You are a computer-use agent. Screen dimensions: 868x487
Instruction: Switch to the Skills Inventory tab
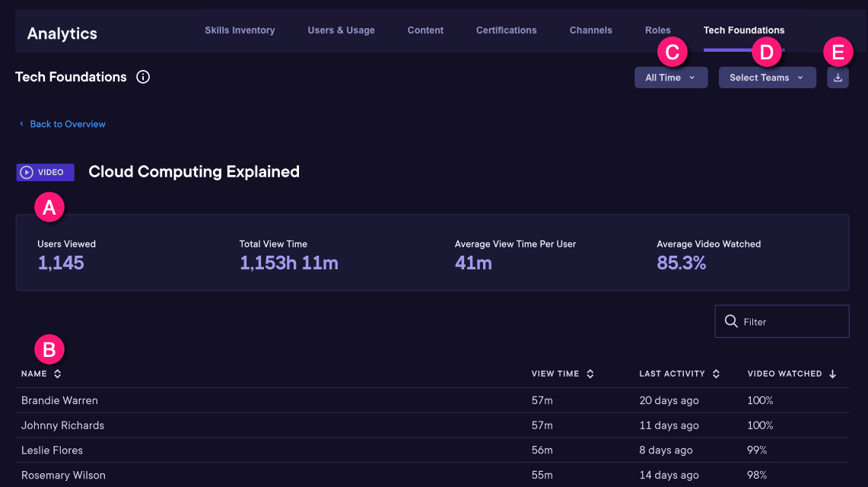(x=240, y=30)
